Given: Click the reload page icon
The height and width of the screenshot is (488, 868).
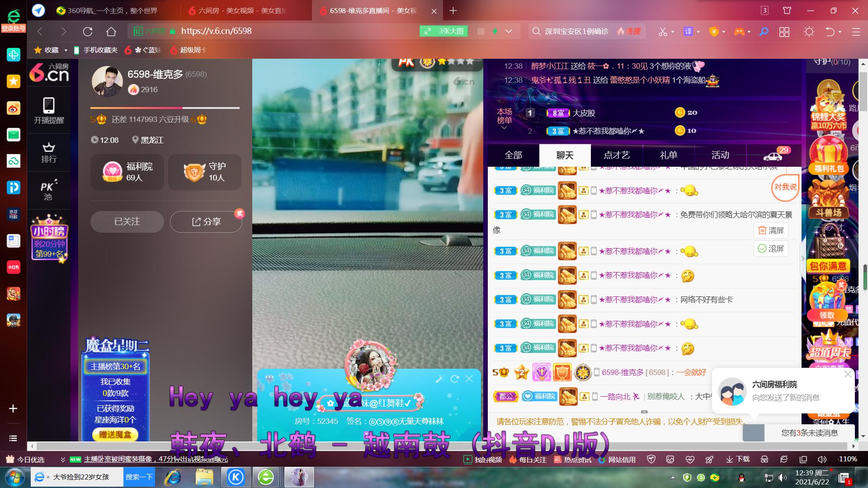Looking at the screenshot, I should tap(88, 31).
